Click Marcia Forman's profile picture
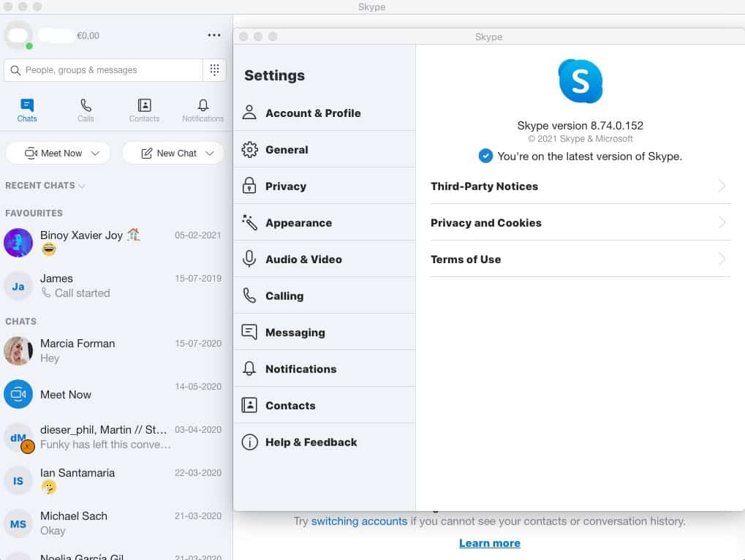 [x=18, y=350]
